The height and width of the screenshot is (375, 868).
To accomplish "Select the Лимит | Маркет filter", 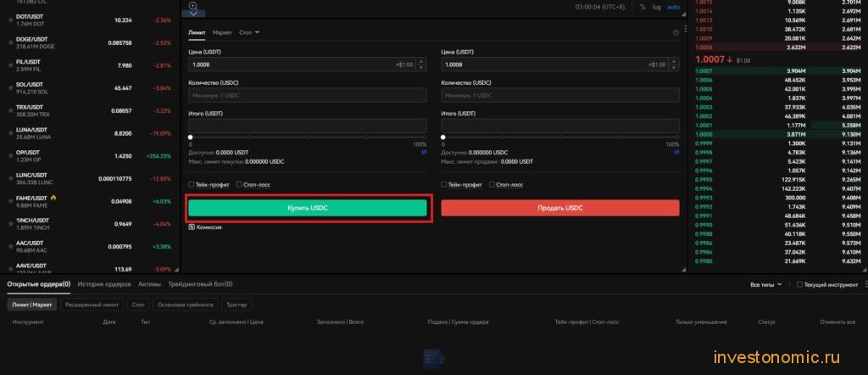I will (32, 305).
